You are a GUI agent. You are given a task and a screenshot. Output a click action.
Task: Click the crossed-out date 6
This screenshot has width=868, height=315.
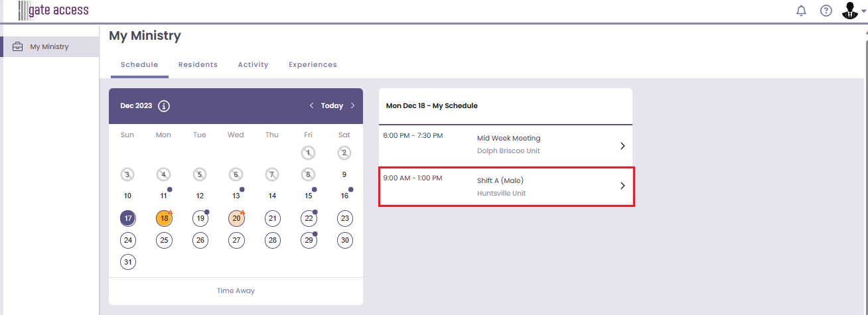(236, 175)
